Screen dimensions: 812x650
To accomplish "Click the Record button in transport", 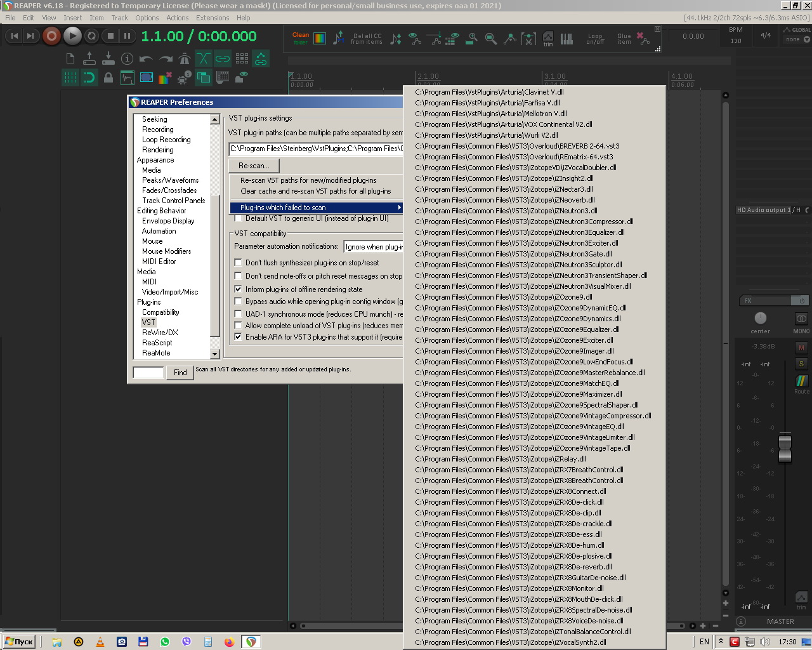I will (51, 36).
